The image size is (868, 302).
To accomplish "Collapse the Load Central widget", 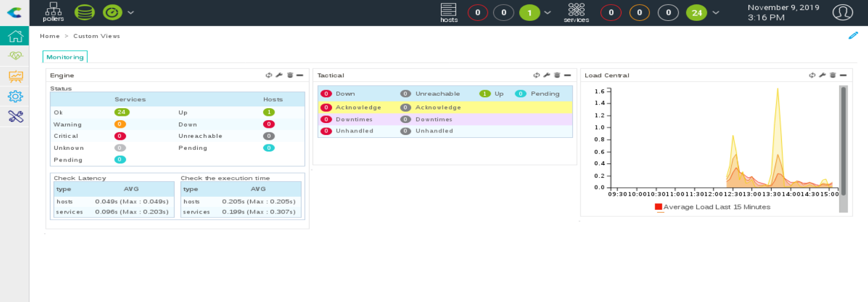I will coord(843,75).
